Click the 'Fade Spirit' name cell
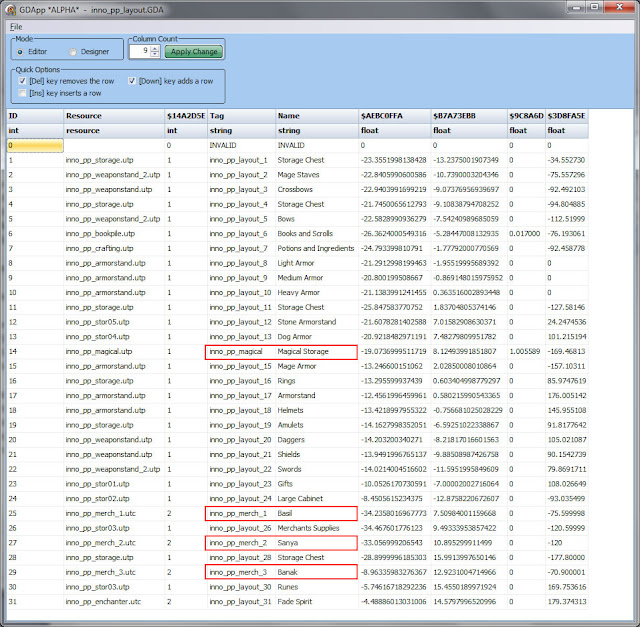Viewport: 640px width, 627px height. pos(317,602)
